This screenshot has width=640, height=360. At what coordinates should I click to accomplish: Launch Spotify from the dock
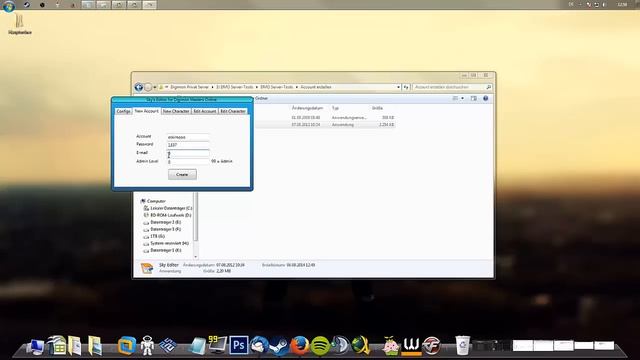click(x=320, y=346)
